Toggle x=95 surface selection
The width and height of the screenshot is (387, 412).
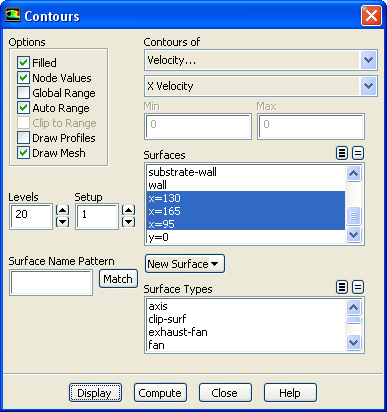click(246, 224)
